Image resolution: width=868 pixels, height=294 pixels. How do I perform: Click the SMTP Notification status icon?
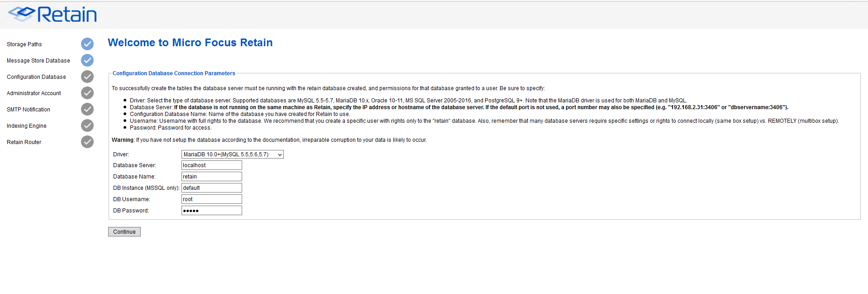[87, 109]
